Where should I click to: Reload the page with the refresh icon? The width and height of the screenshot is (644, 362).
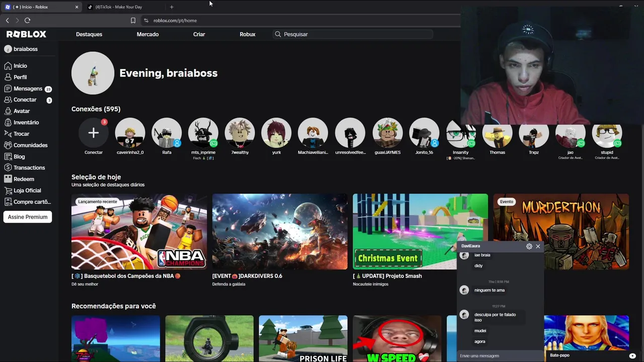pyautogui.click(x=27, y=20)
